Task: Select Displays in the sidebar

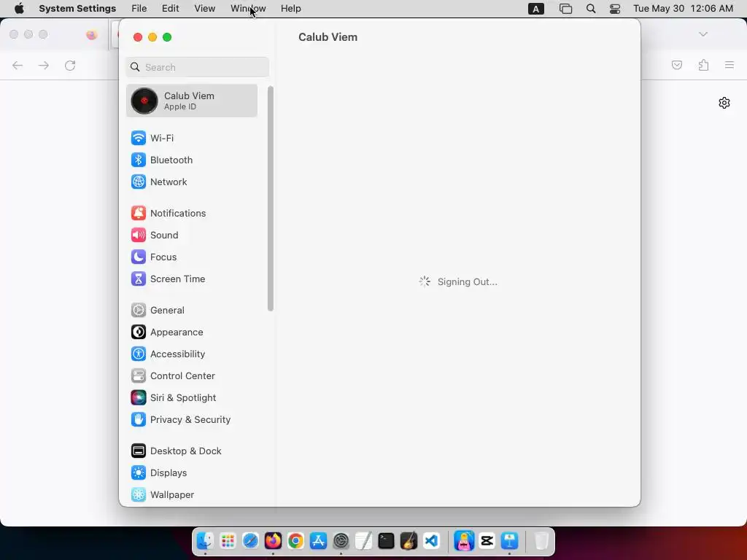Action: tap(192, 473)
